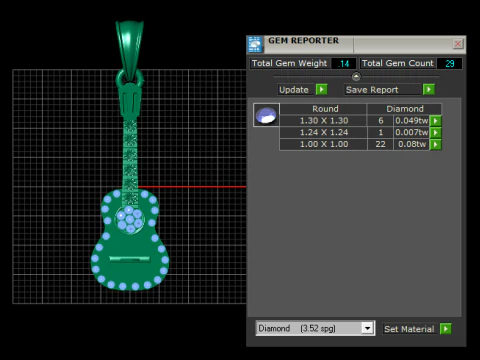The height and width of the screenshot is (360, 480).
Task: Collapse the panel with the round up-arrow button
Action: click(356, 77)
